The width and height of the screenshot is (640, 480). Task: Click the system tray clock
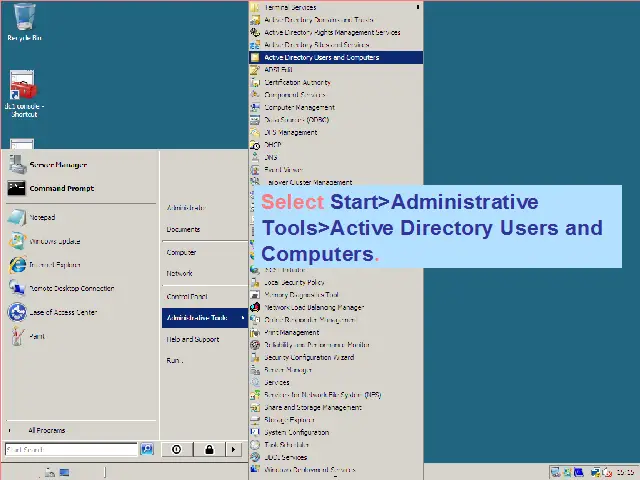coord(625,472)
